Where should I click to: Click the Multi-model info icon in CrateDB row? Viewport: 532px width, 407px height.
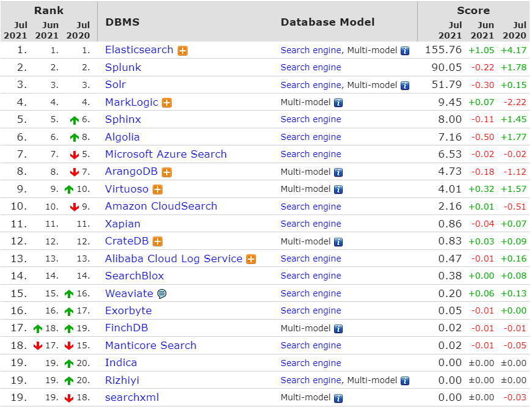[x=338, y=242]
